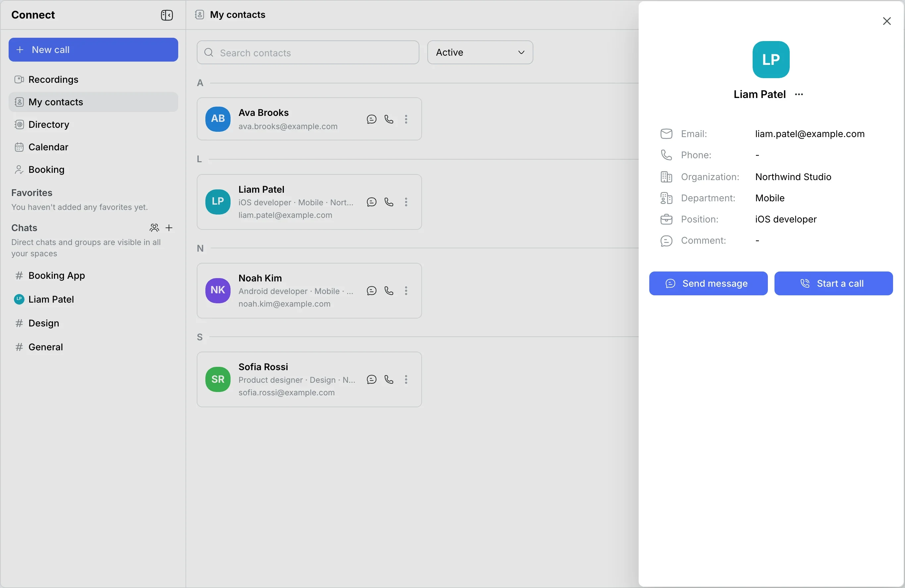905x588 pixels.
Task: Collapse the sidebar with the panel icon
Action: (x=167, y=15)
